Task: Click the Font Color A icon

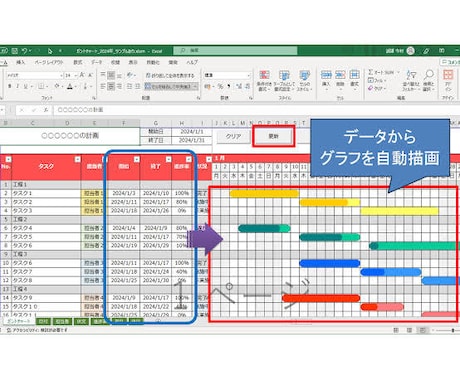Action: (x=70, y=87)
